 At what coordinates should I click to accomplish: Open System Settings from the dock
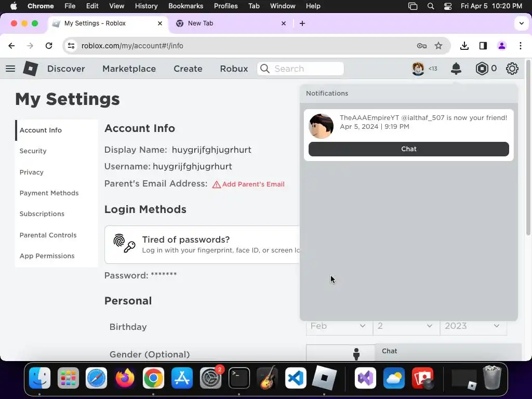(210, 378)
